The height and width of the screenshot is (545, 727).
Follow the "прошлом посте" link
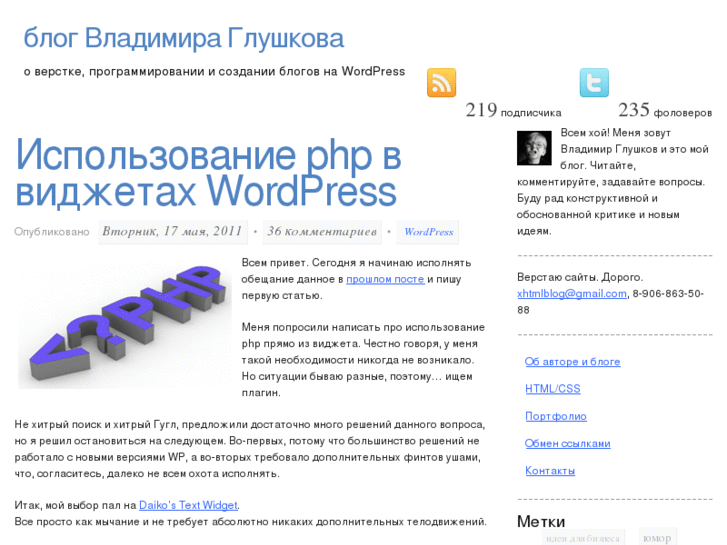385,279
